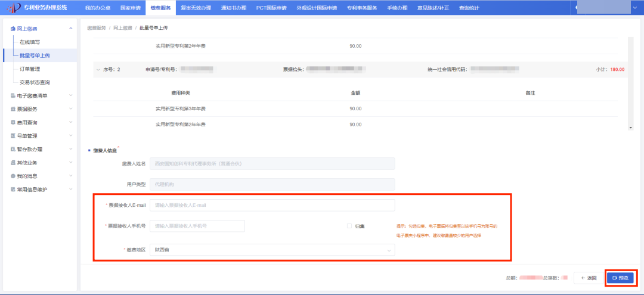The width and height of the screenshot is (644, 295).
Task: Switch to the 国家申请 top menu
Action: pyautogui.click(x=130, y=8)
